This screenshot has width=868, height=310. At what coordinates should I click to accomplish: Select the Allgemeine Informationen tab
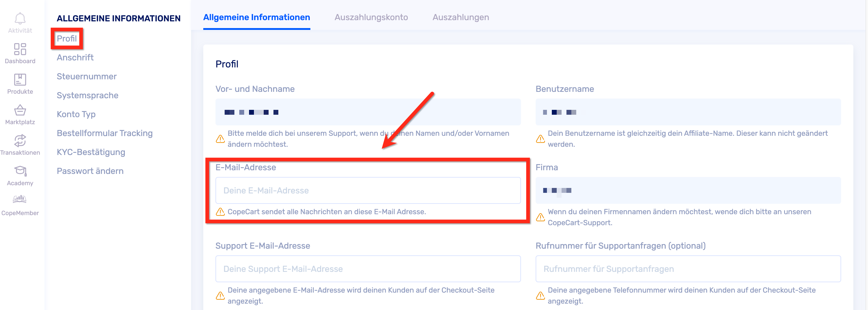click(256, 17)
